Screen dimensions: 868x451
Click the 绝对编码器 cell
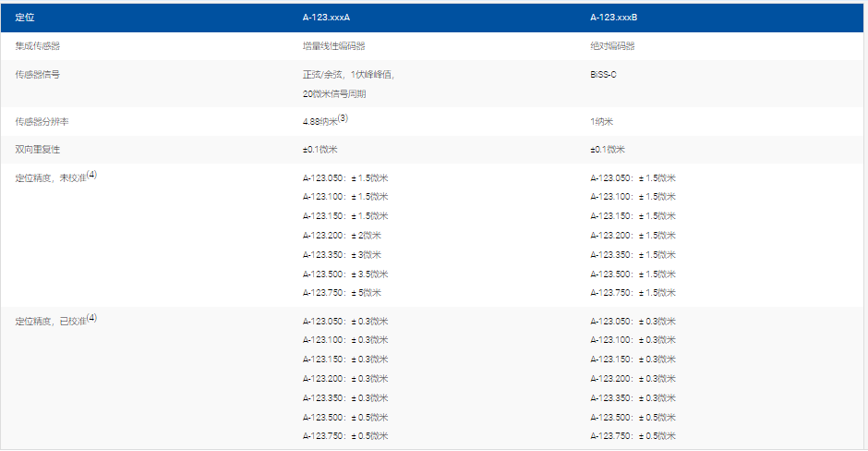pyautogui.click(x=612, y=46)
